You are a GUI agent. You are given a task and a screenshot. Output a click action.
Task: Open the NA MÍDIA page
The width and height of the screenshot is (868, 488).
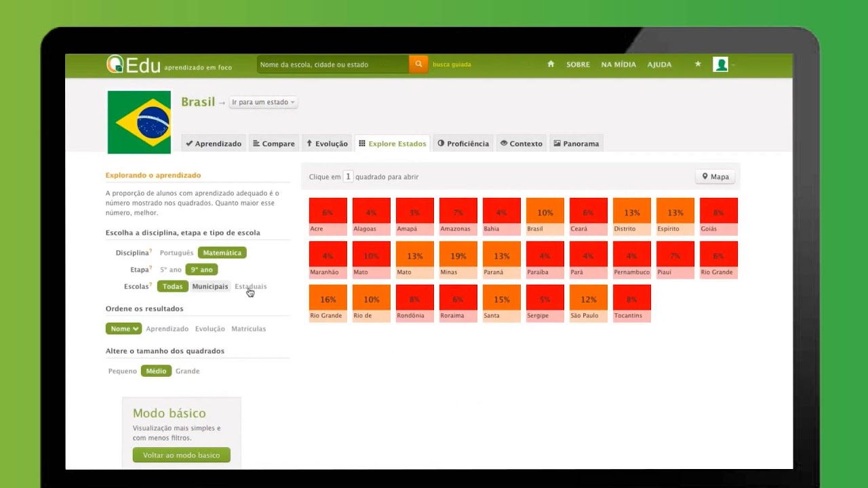pyautogui.click(x=618, y=64)
